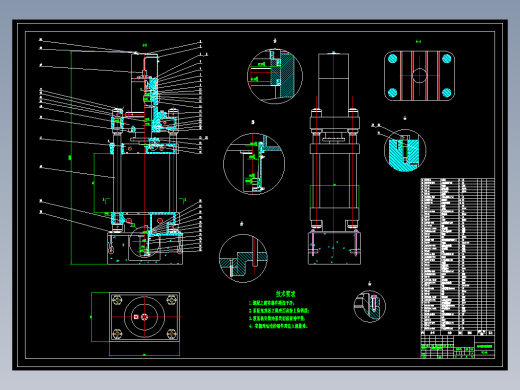Click the detail circle showing the stepped hatched section
Viewport: 520px width, 390px height.
coord(243,258)
